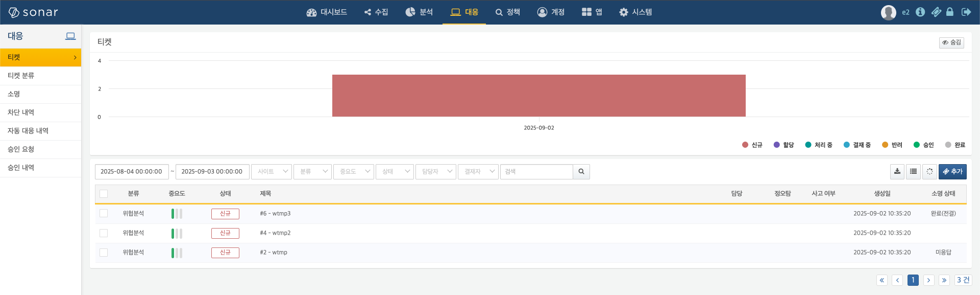Check the box for ticket #6 - wtmp3

[104, 213]
